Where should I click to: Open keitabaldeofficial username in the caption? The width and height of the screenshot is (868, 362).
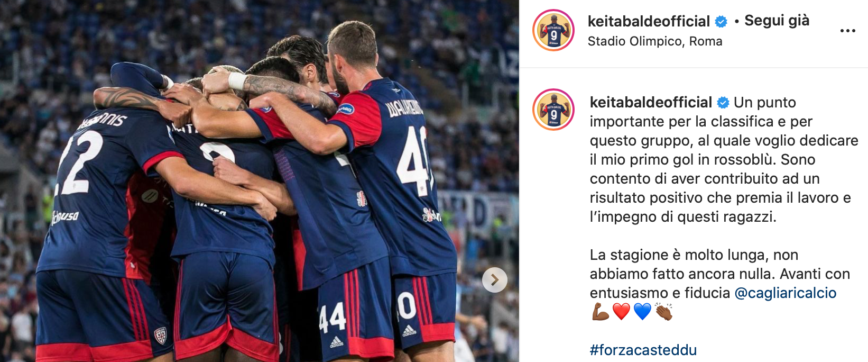651,102
